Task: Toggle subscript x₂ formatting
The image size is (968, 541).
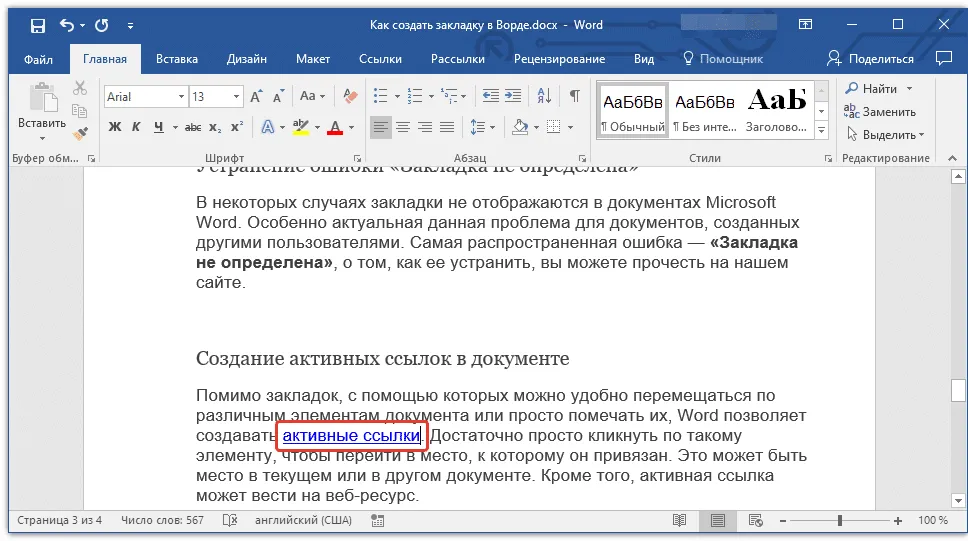Action: (214, 127)
